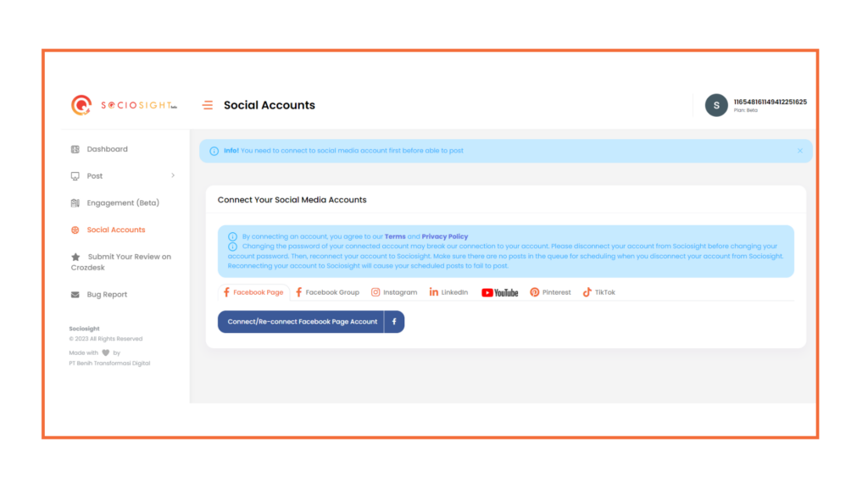The width and height of the screenshot is (868, 488).
Task: Click the Post sidebar icon
Action: point(75,176)
